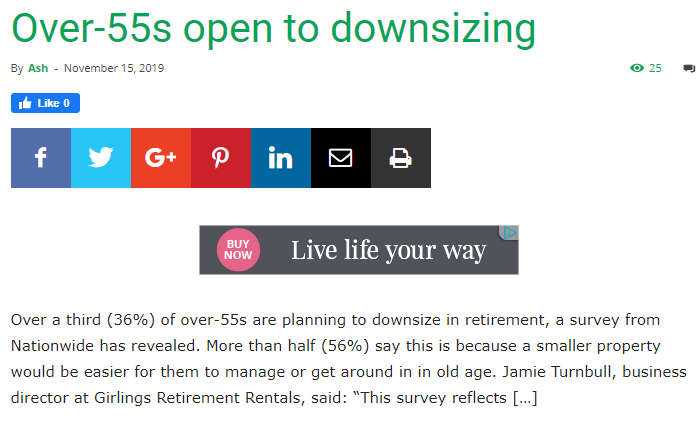
Task: Click the green eye views icon
Action: 637,68
